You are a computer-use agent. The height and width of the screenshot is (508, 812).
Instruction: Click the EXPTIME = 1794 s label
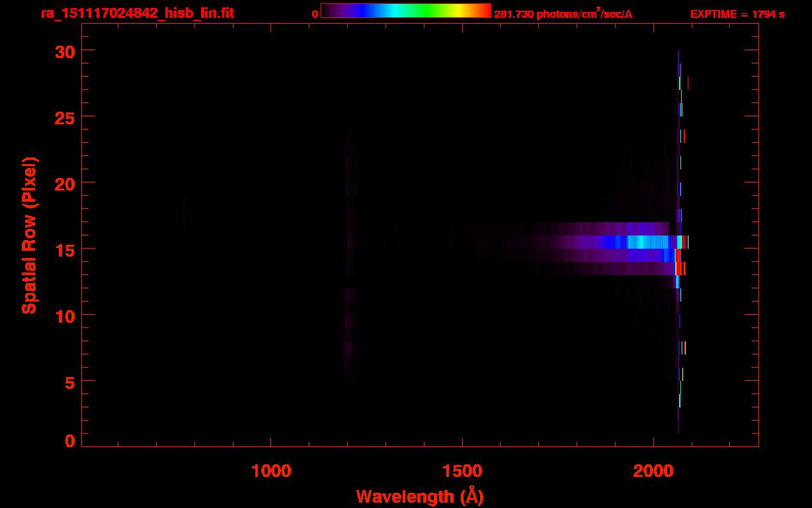[737, 14]
